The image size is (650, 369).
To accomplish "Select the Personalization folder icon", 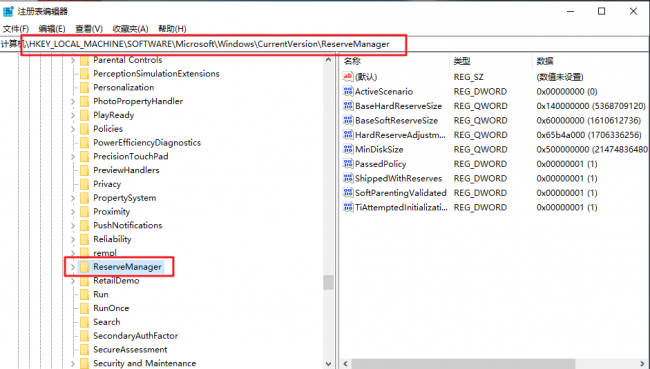I will pyautogui.click(x=84, y=87).
